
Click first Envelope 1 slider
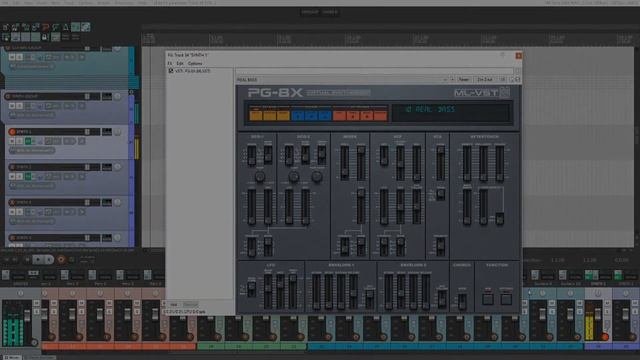[x=316, y=291]
